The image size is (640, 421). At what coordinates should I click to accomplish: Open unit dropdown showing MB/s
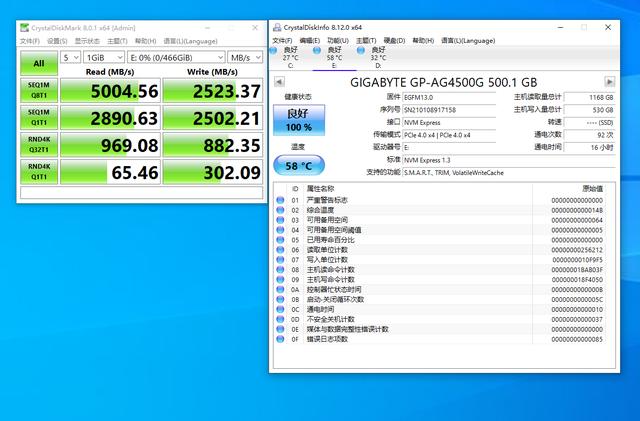(245, 58)
